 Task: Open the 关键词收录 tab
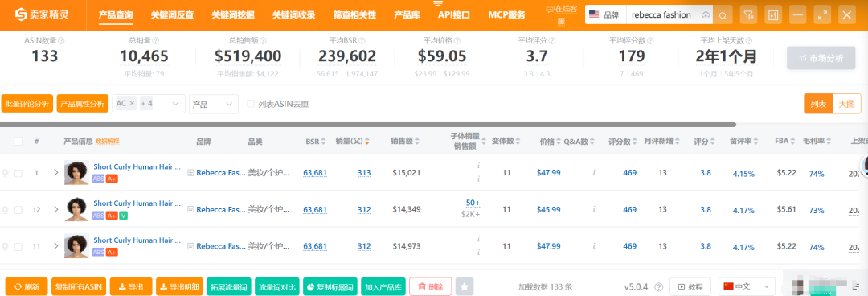[294, 15]
